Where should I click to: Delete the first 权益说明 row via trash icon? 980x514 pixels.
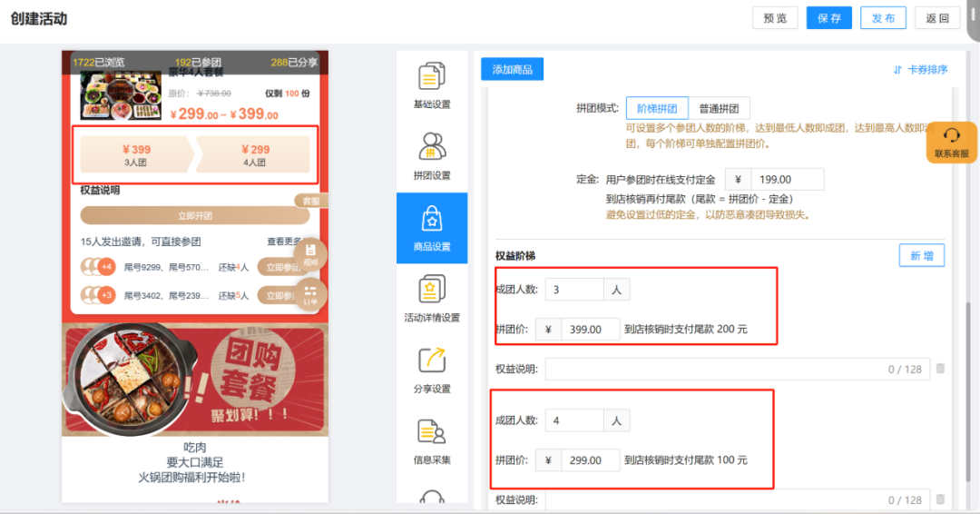click(x=940, y=369)
